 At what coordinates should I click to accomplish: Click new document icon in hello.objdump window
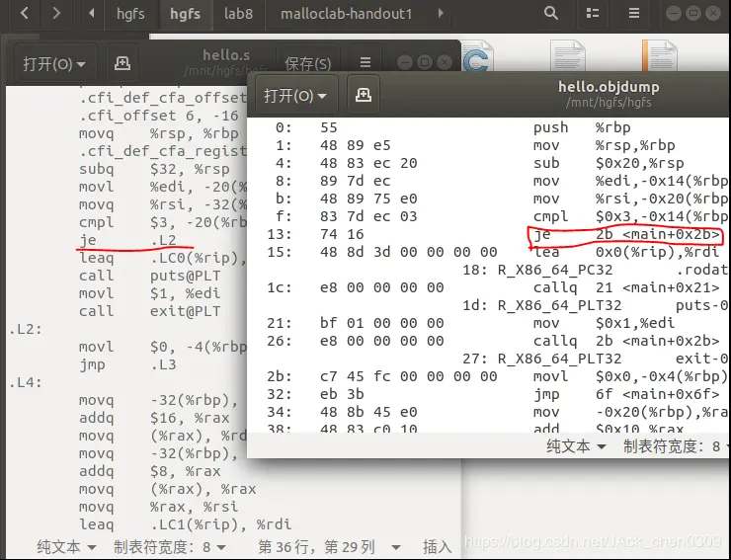(364, 96)
